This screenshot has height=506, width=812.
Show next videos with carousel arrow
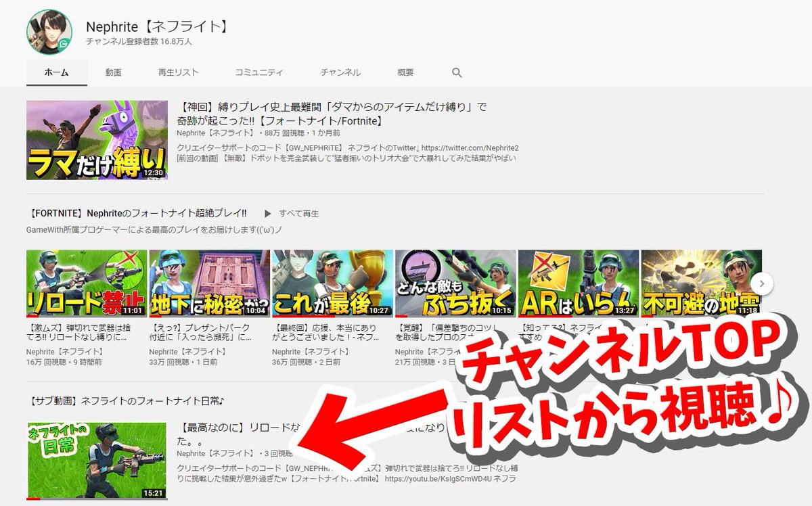(763, 283)
